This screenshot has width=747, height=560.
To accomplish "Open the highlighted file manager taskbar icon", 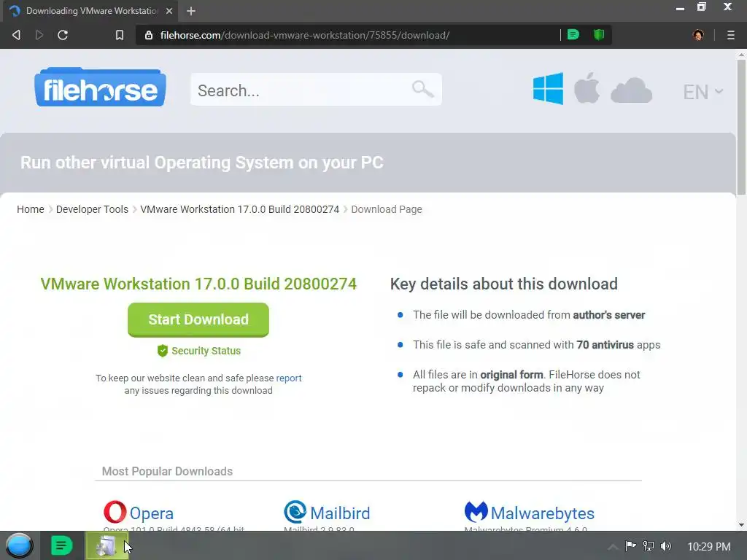I will point(107,545).
